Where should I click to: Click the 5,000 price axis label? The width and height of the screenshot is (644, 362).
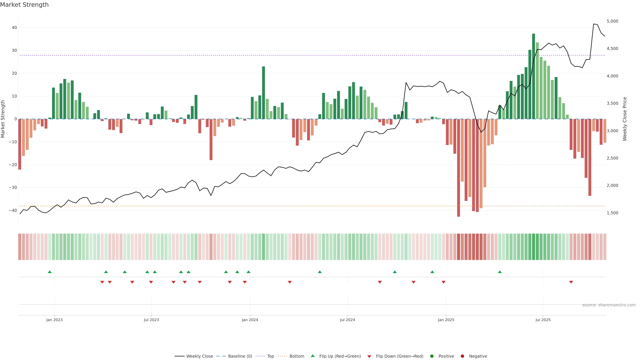612,21
